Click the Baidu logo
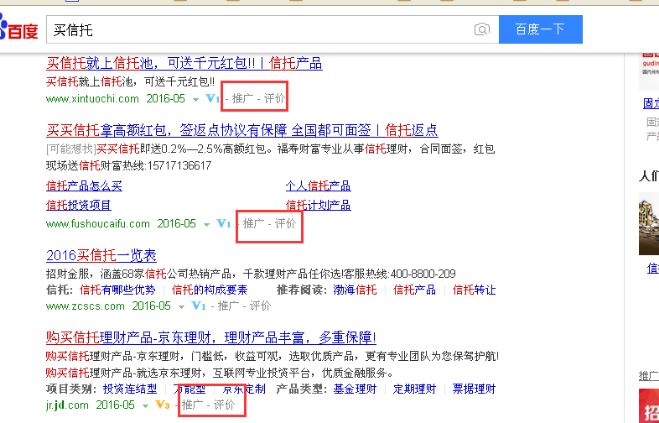Viewport: 659px width, 423px height. (19, 29)
